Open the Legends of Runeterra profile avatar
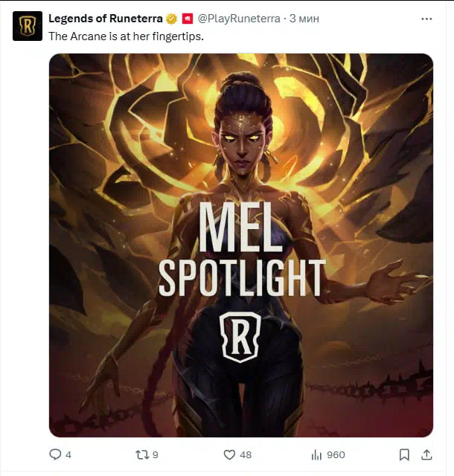The height and width of the screenshot is (476, 454). pos(28,26)
